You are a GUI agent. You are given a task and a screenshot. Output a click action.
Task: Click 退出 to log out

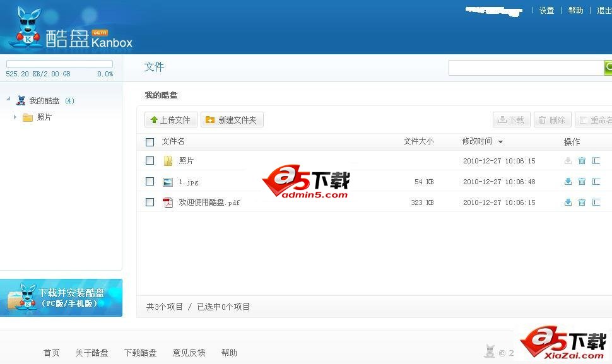(x=604, y=11)
